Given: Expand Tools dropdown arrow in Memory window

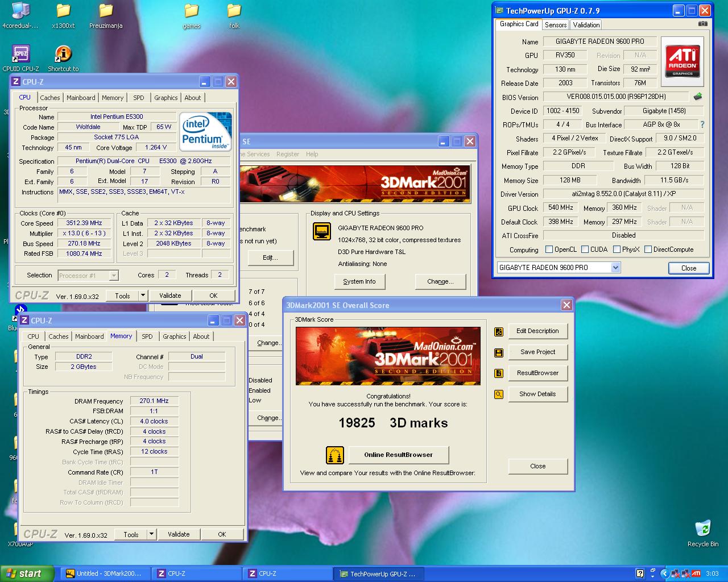Looking at the screenshot, I should [x=151, y=534].
